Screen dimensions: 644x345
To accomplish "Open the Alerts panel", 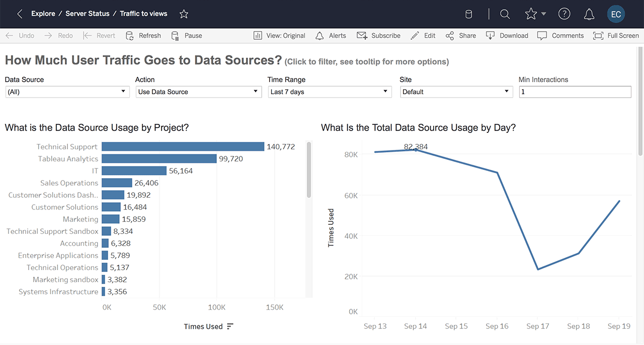I will (331, 36).
